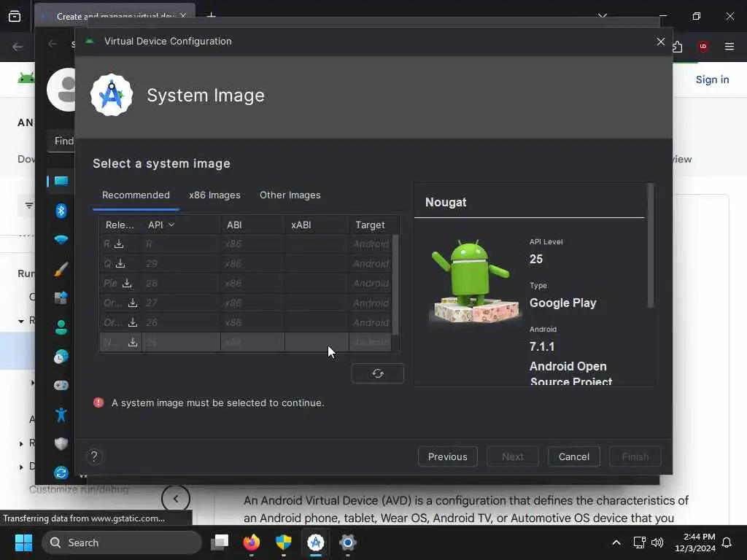Click the Finish button
Image resolution: width=747 pixels, height=560 pixels.
pos(635,456)
